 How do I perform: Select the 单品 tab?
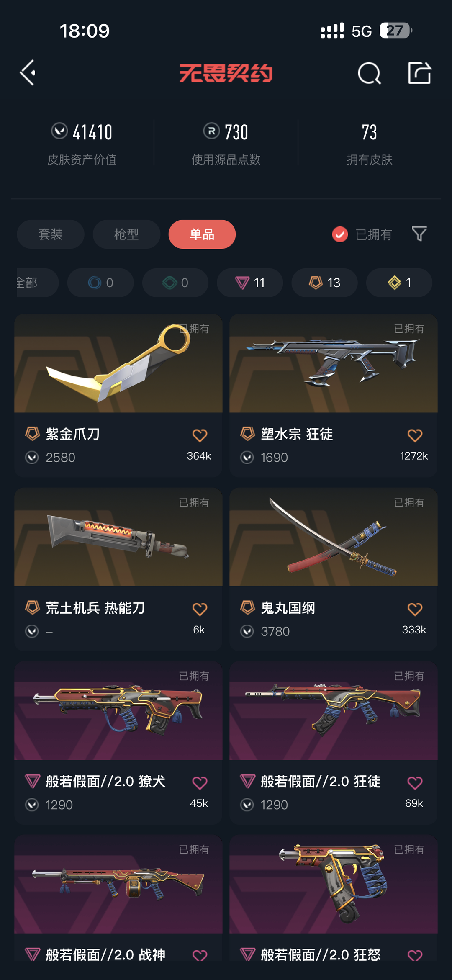point(202,234)
